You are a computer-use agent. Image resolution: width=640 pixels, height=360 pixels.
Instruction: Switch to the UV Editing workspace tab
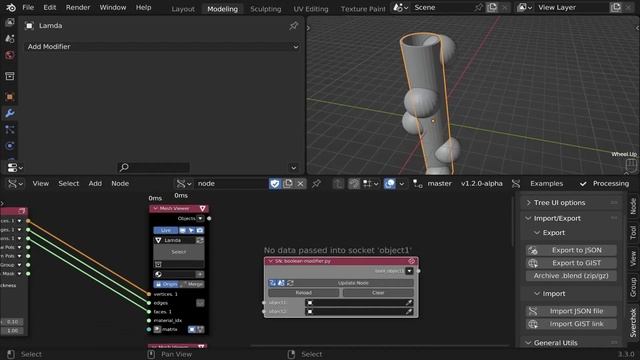click(x=311, y=9)
